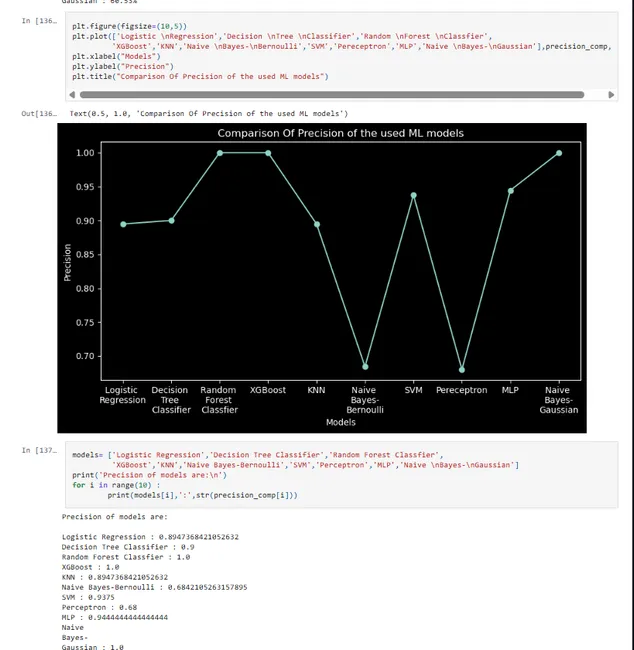This screenshot has width=634, height=650.
Task: Click the 'Logistic Regression : 0.8947368421052632' output line
Action: coord(150,537)
